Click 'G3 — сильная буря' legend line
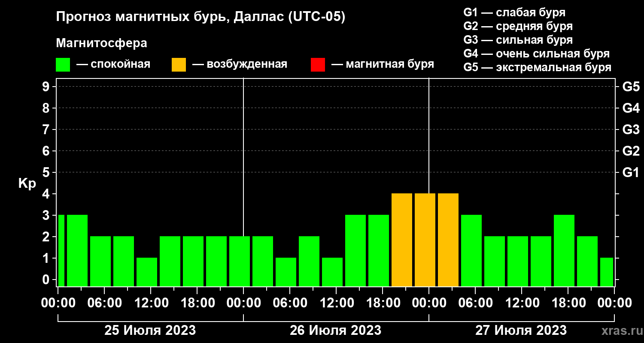This screenshot has height=343, width=644. pos(518,40)
